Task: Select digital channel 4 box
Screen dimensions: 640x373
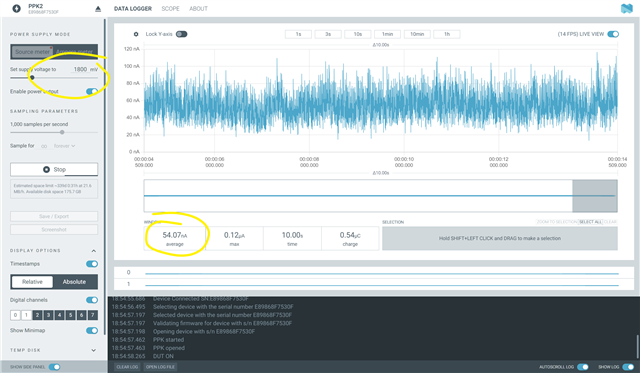Action: tap(60, 315)
